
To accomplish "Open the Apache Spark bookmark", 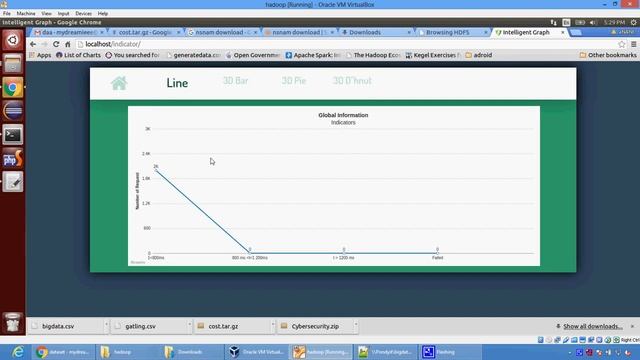I will pos(313,55).
